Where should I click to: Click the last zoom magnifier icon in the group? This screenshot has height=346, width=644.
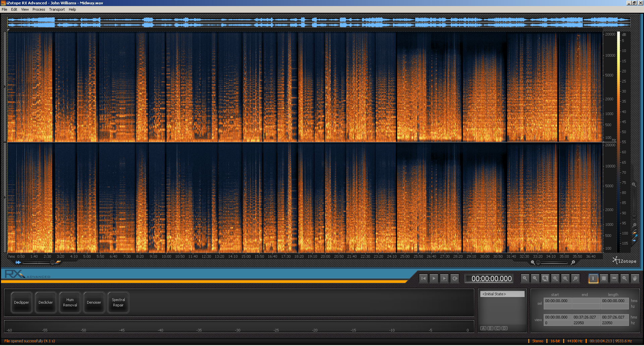tap(576, 278)
